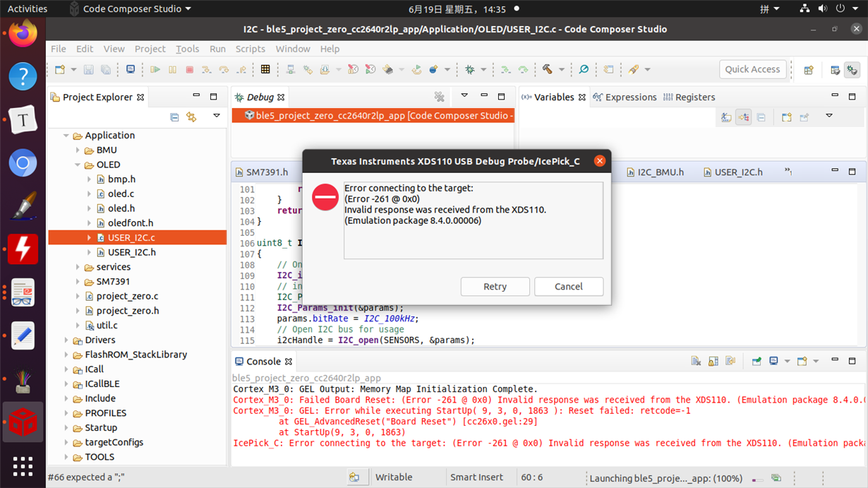This screenshot has width=868, height=488.
Task: Click Pin Console icon in Console view
Action: tap(757, 361)
